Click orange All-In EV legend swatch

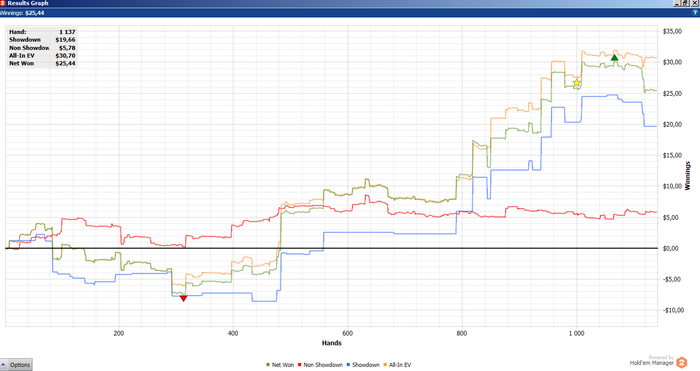(385, 365)
